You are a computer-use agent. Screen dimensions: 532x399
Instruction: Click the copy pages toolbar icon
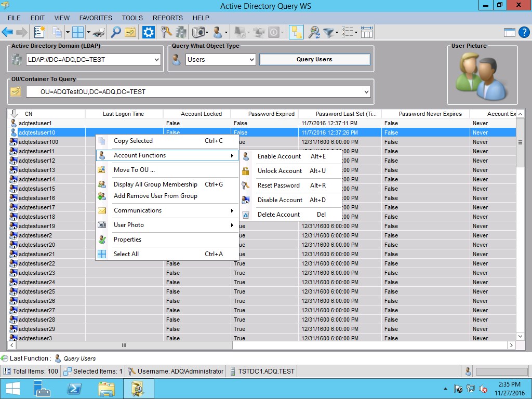57,33
